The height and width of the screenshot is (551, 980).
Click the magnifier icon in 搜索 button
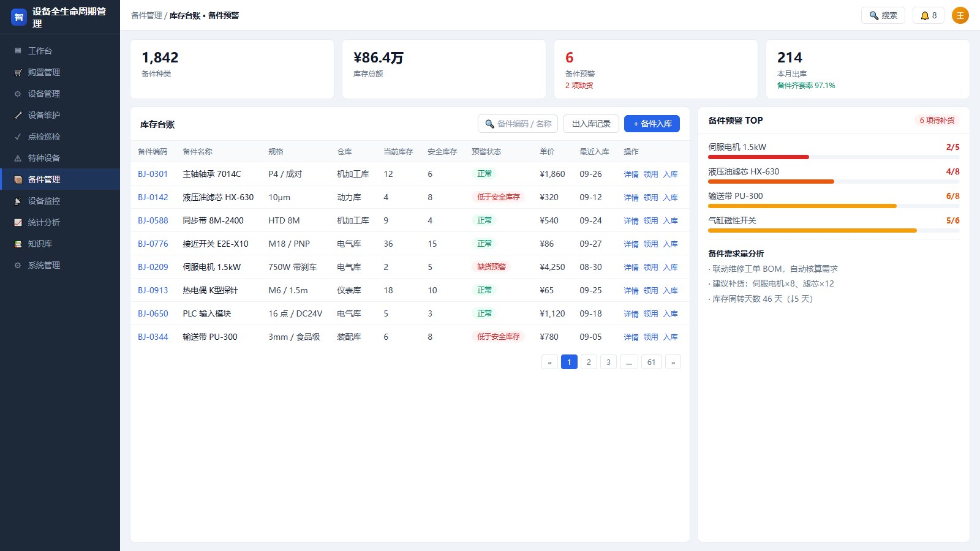(874, 15)
